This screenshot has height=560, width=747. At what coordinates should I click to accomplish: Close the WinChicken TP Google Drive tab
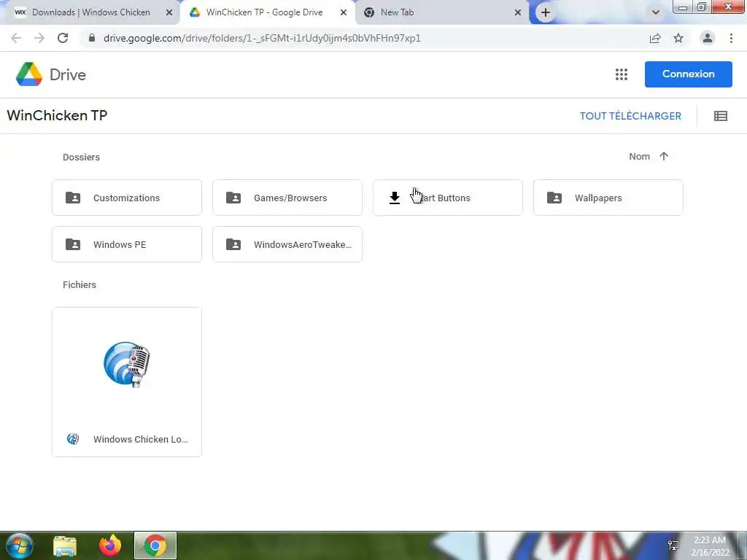point(344,12)
